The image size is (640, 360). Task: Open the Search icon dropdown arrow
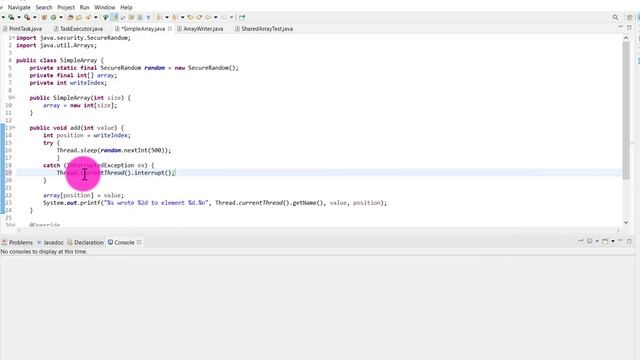[96, 17]
